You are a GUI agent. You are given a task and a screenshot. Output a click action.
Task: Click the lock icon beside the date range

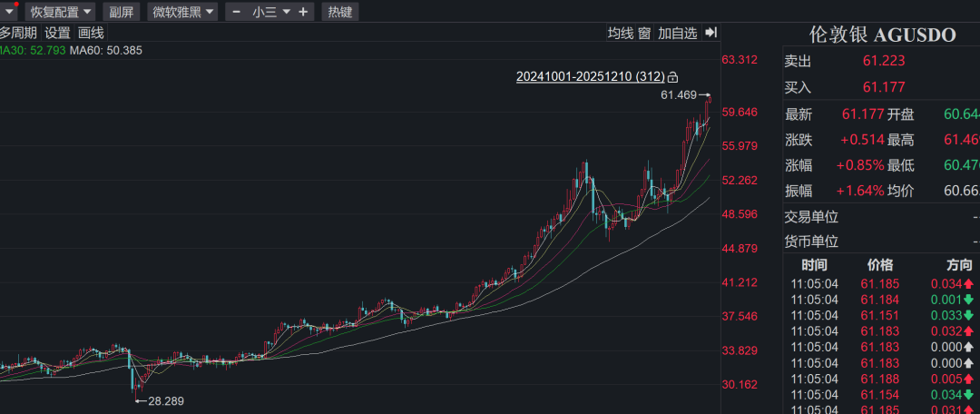pyautogui.click(x=673, y=77)
